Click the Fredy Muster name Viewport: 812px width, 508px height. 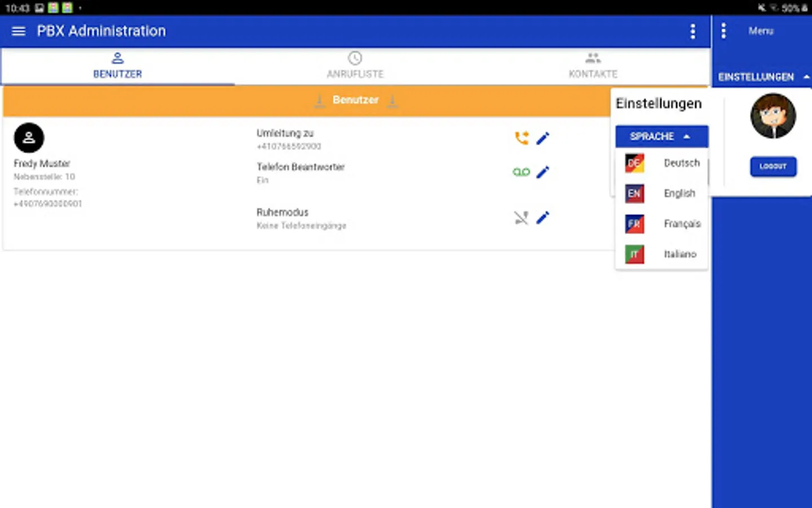[42, 164]
